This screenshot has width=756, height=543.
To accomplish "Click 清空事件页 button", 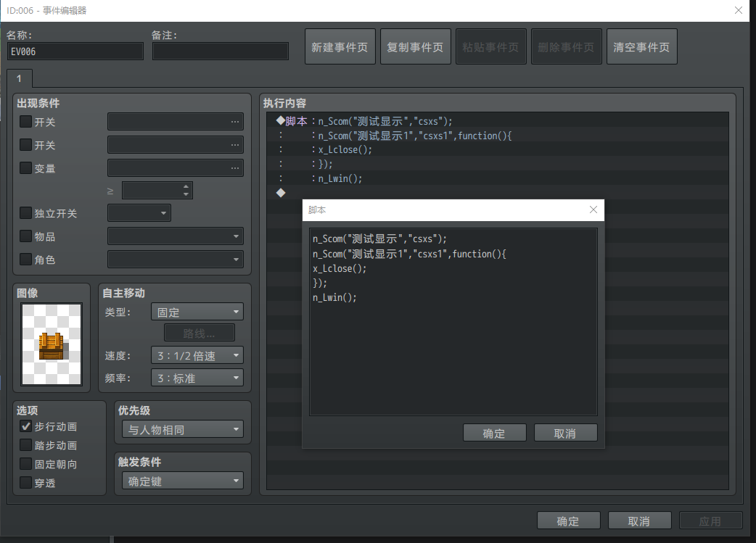I will coord(642,46).
